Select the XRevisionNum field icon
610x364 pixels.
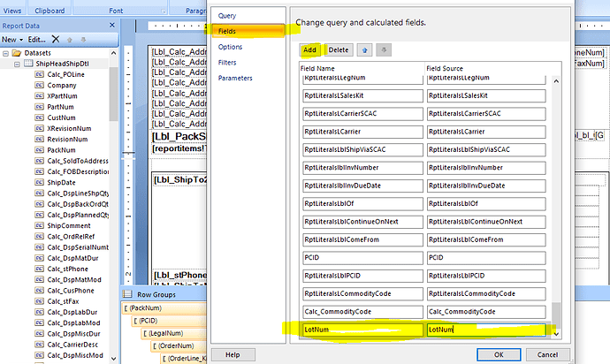tap(39, 128)
